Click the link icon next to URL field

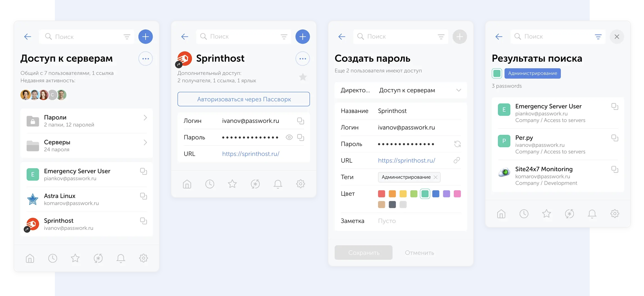[x=457, y=160]
